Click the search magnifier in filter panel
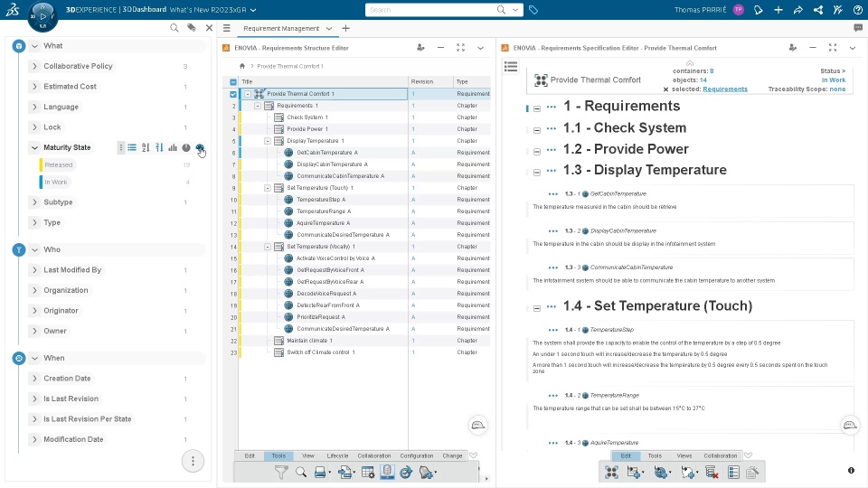The image size is (868, 488). point(174,28)
